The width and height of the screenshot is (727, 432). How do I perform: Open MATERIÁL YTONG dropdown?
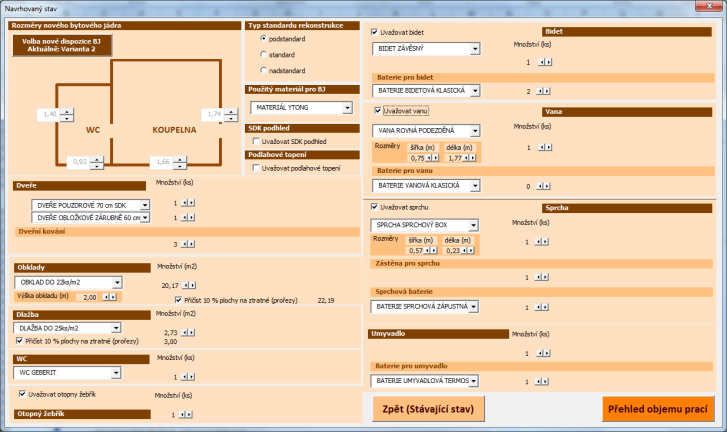click(347, 108)
